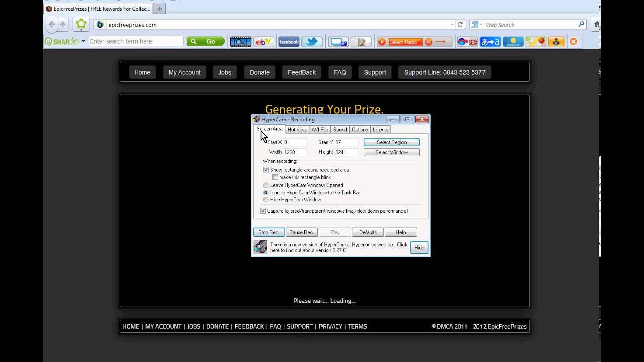Hide the new version notice

419,247
